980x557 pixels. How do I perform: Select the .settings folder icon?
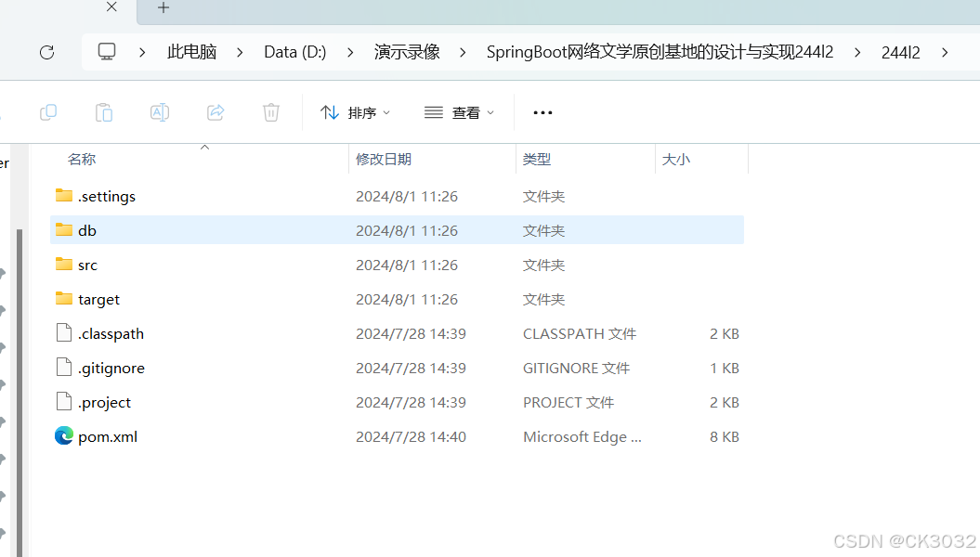(64, 196)
